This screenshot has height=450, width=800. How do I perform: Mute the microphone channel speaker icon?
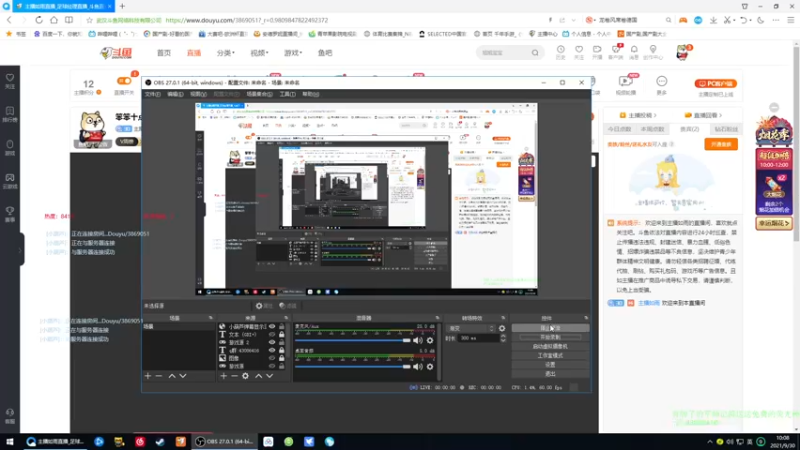pyautogui.click(x=418, y=340)
